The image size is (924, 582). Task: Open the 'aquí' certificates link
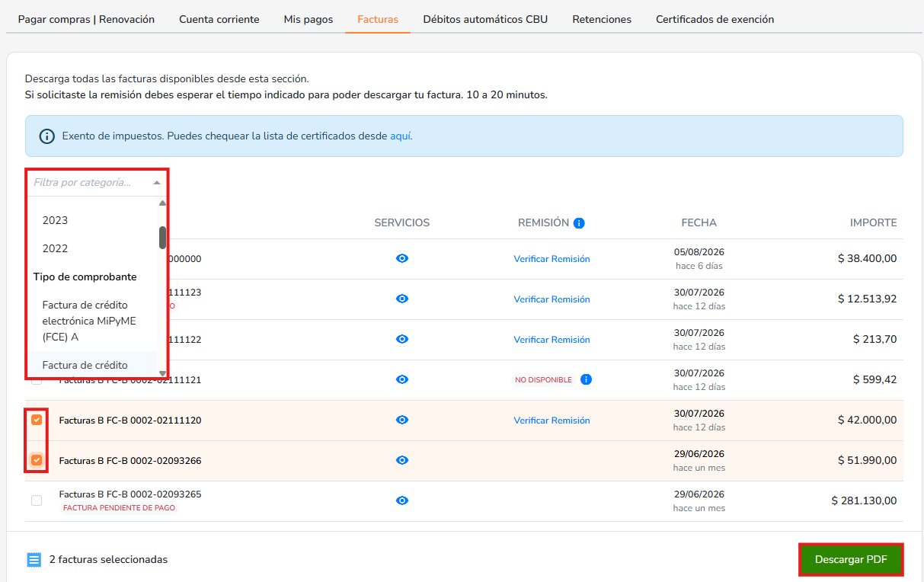400,136
